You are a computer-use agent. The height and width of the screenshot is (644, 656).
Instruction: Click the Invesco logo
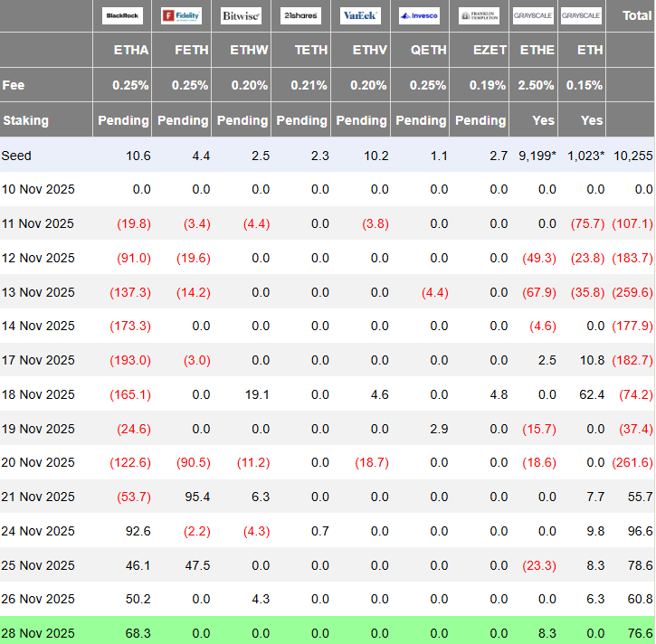420,15
